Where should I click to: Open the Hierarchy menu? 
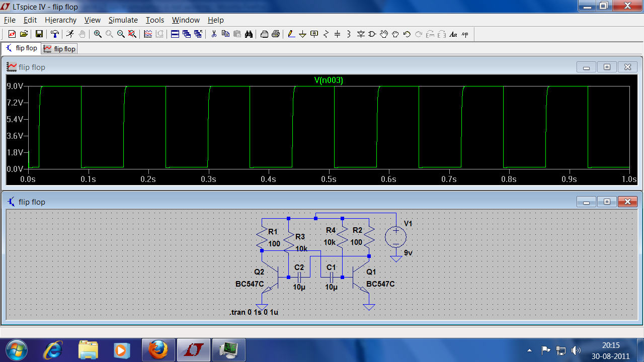pos(61,20)
